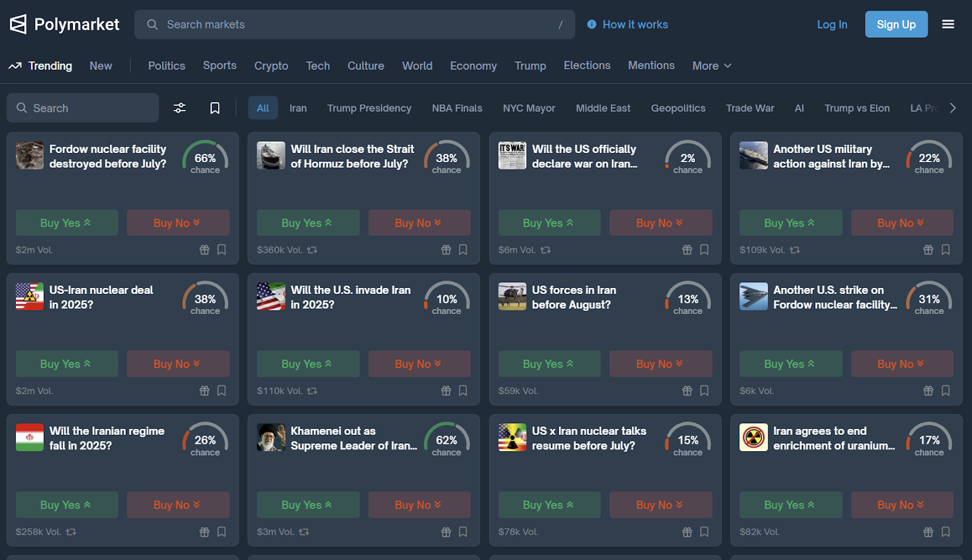Screen dimensions: 972x560
Task: Bookmark the Iranian regime fall market
Action: click(222, 532)
